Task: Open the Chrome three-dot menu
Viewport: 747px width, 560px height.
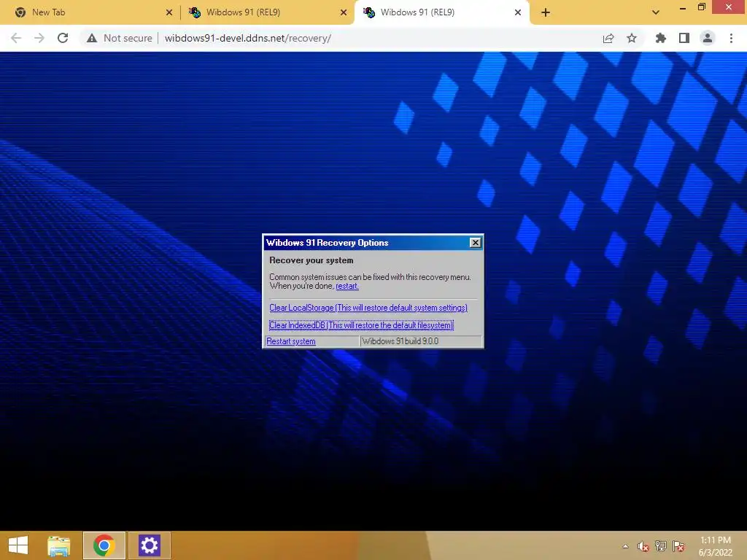Action: pyautogui.click(x=731, y=38)
